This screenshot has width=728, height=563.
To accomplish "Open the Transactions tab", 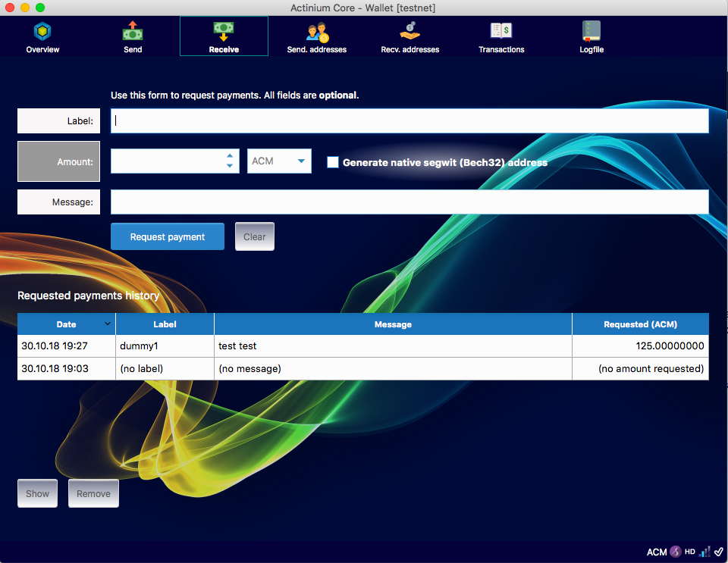I will tap(501, 37).
